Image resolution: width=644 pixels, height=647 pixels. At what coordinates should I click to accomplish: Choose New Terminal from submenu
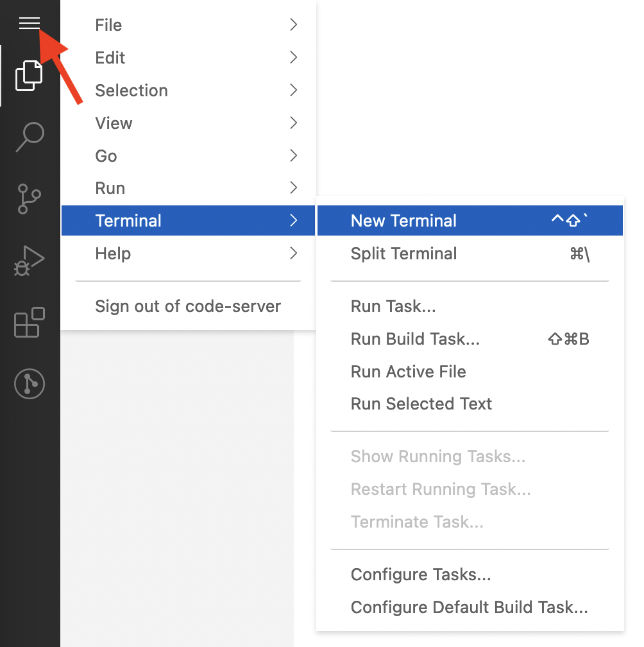(404, 221)
